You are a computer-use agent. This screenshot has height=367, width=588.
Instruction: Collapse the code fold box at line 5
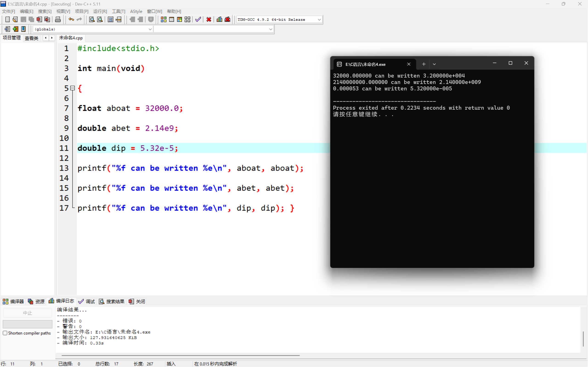click(72, 88)
